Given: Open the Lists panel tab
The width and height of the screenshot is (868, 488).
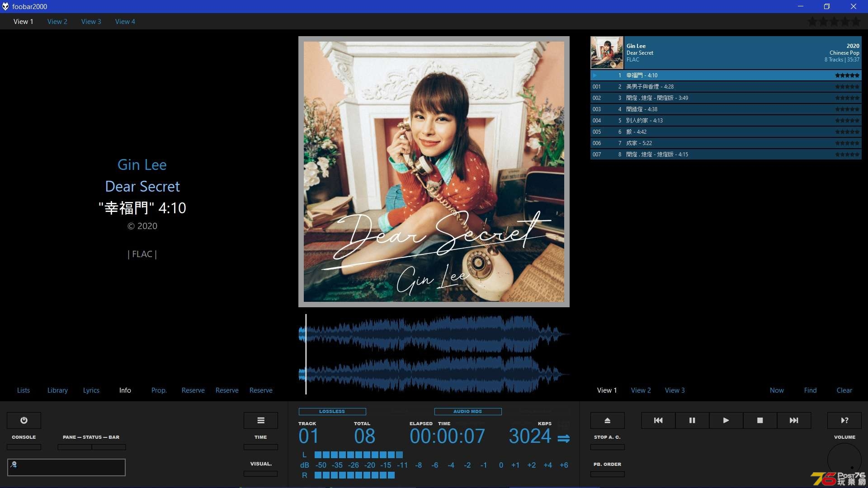Looking at the screenshot, I should 24,390.
